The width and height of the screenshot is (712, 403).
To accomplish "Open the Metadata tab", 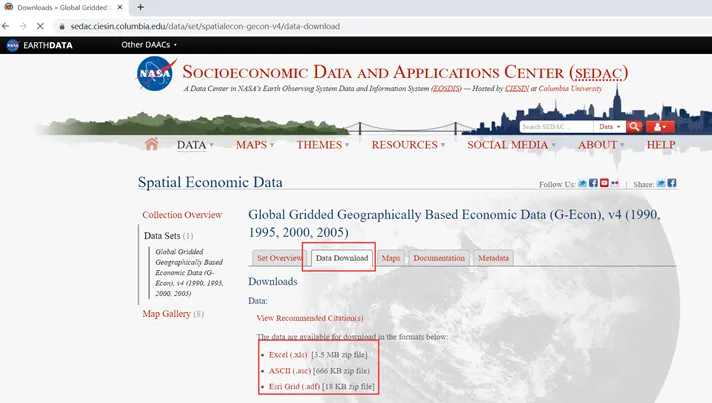I will tap(493, 258).
